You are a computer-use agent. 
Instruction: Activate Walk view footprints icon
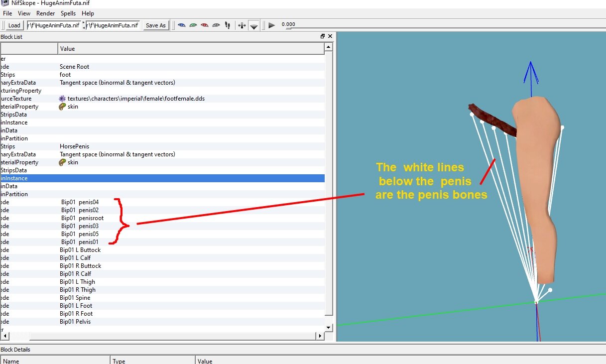coord(228,25)
